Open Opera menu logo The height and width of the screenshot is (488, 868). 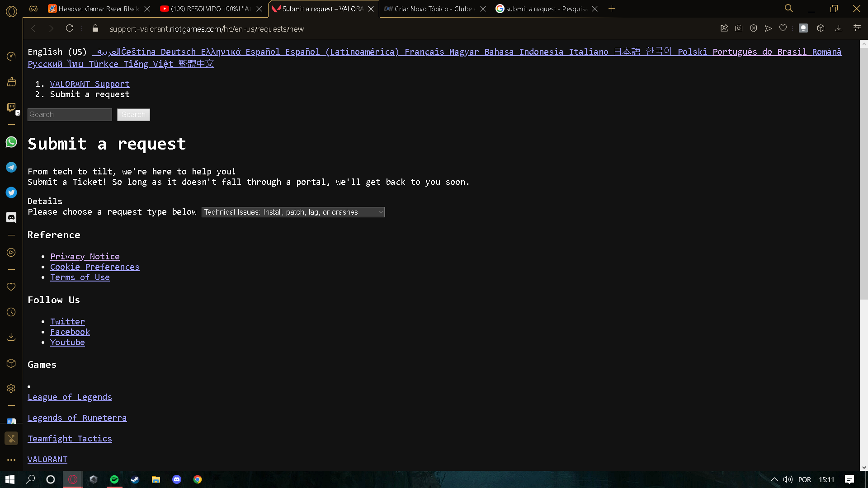(11, 11)
